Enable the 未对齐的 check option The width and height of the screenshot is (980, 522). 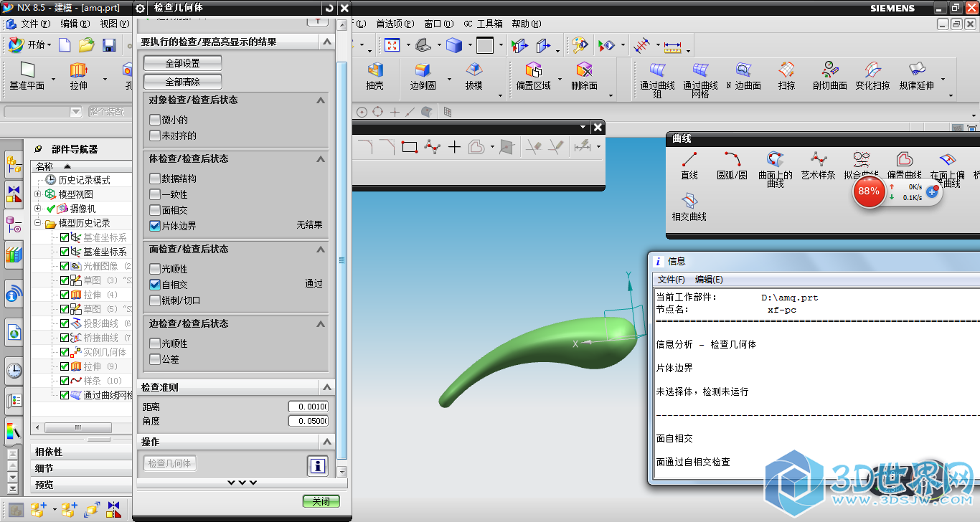click(155, 136)
